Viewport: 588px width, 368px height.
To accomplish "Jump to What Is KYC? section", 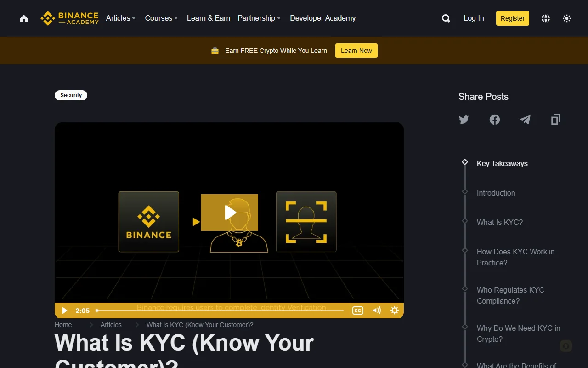I will click(500, 222).
